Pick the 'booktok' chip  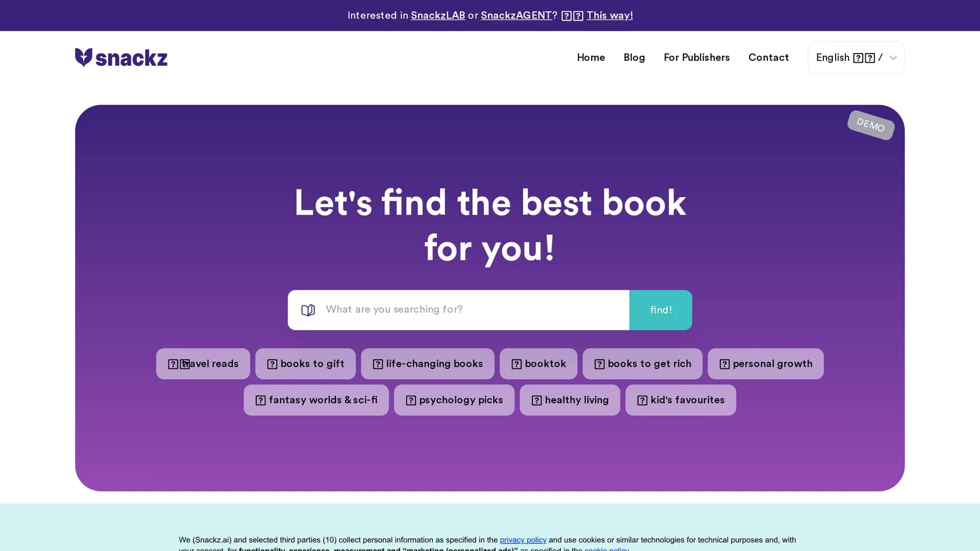click(538, 364)
